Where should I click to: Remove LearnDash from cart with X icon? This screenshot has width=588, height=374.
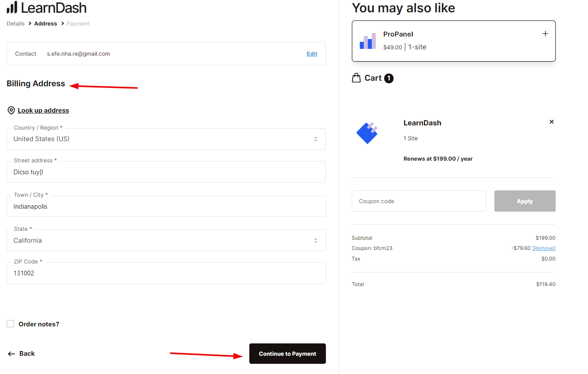(x=551, y=122)
